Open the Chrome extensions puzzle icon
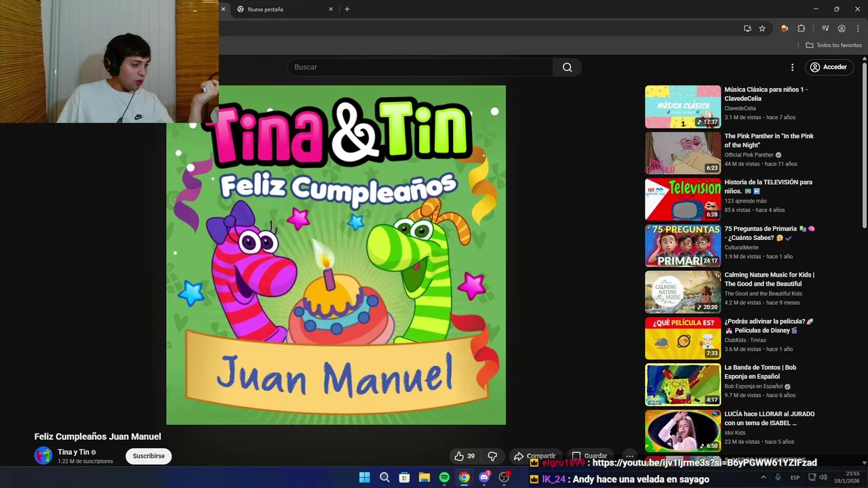Viewport: 868px width, 488px height. tap(802, 28)
